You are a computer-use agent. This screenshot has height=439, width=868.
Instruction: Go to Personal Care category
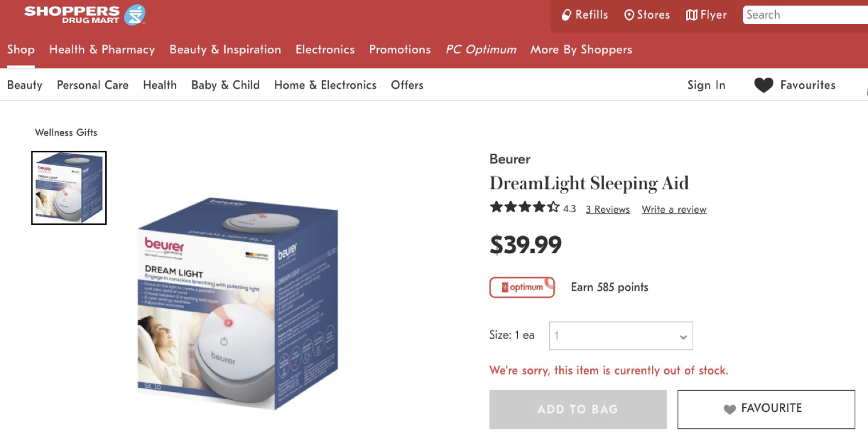pyautogui.click(x=93, y=85)
